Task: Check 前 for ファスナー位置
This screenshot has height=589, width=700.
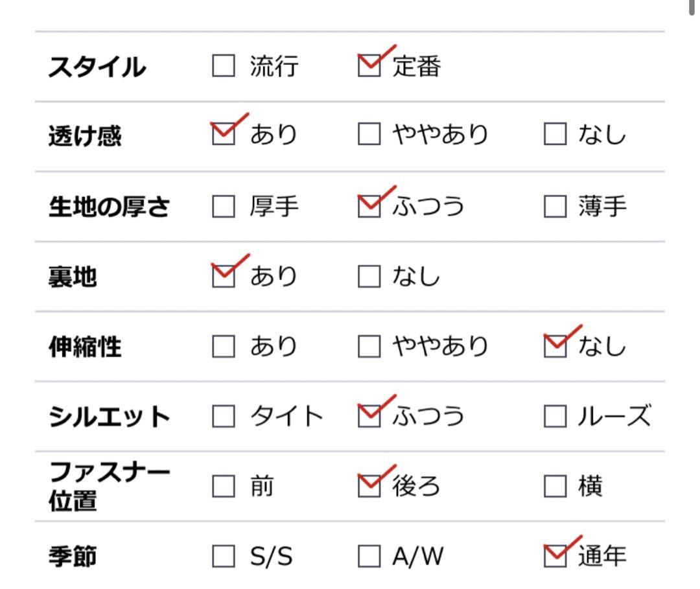Action: click(223, 486)
